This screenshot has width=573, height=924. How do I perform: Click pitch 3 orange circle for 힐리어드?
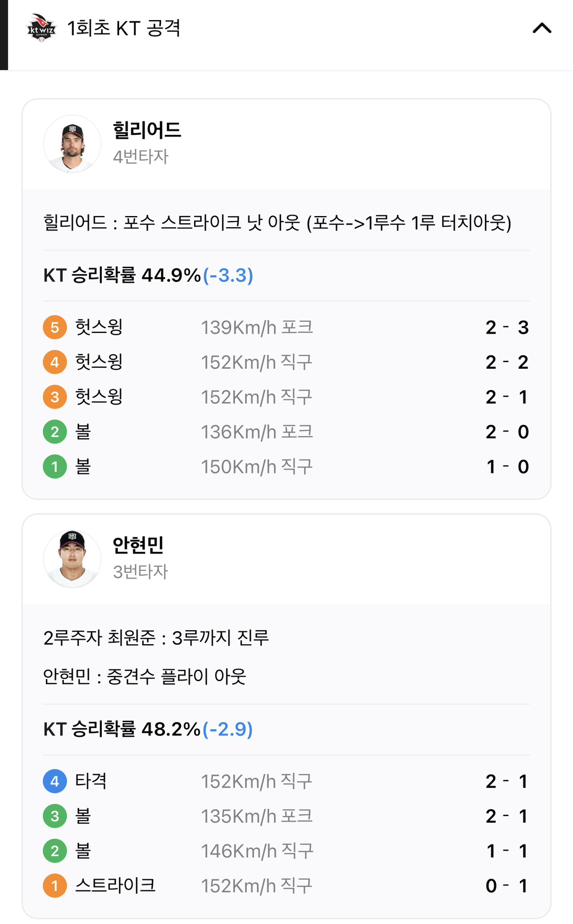55,397
